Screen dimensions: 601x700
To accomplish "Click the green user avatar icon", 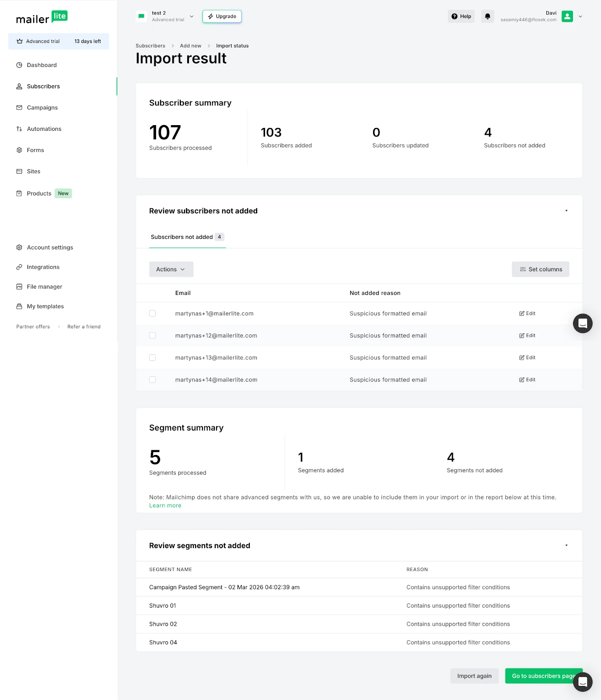I will (x=567, y=17).
